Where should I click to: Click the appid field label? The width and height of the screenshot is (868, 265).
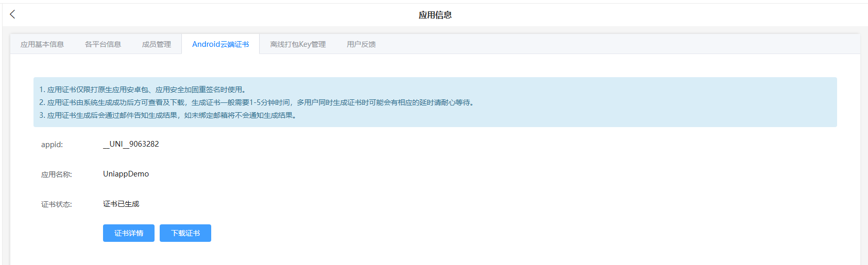(52, 145)
